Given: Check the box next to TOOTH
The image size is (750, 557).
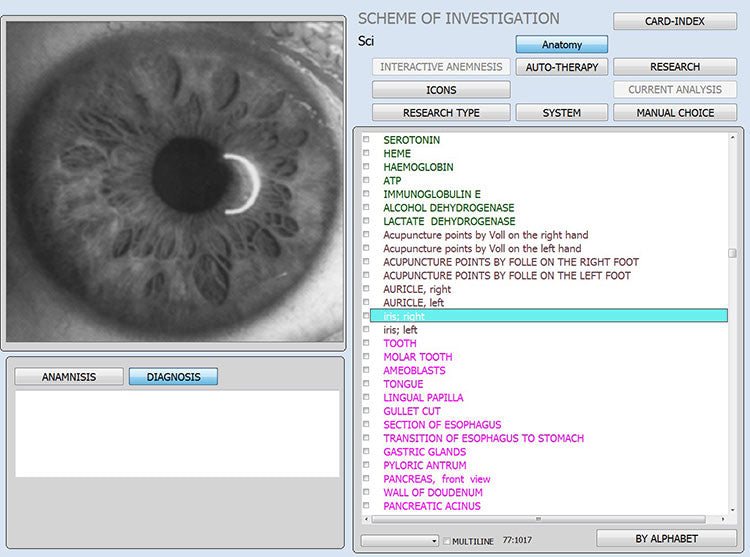Looking at the screenshot, I should point(366,344).
